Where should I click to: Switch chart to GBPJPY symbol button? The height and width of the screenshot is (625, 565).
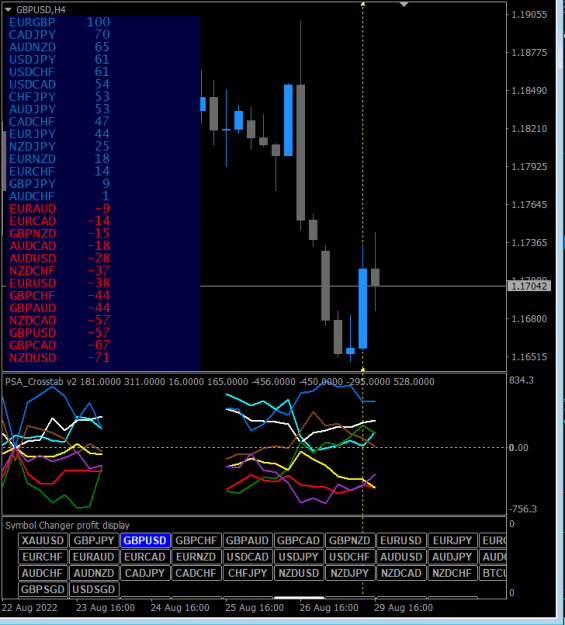94,540
